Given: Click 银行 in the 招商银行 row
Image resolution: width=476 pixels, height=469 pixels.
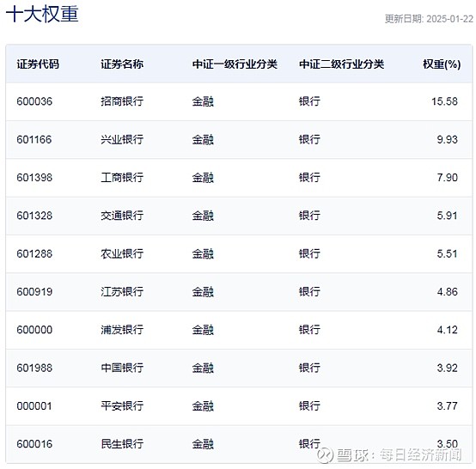Looking at the screenshot, I should (309, 101).
